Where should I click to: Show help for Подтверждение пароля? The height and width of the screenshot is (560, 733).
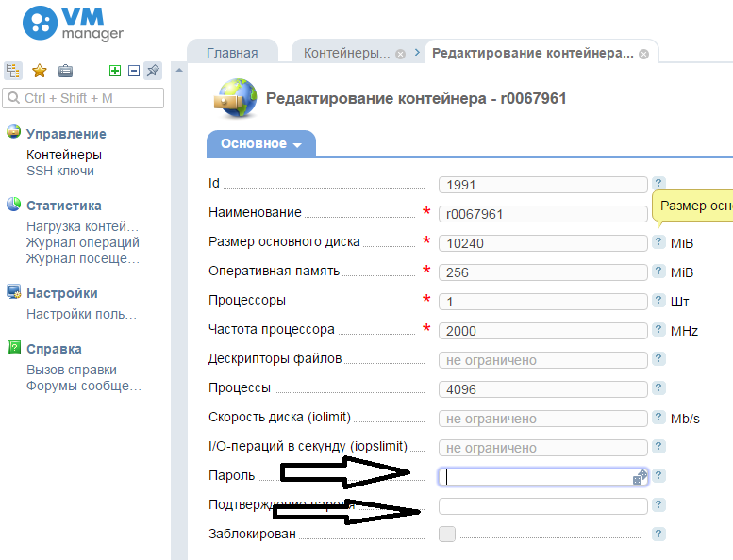658,504
